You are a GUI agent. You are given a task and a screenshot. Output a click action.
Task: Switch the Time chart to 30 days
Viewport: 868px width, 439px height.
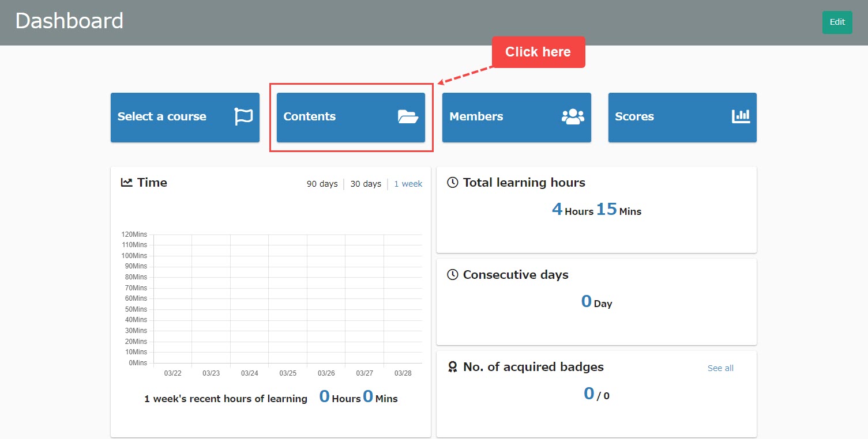[x=366, y=184]
